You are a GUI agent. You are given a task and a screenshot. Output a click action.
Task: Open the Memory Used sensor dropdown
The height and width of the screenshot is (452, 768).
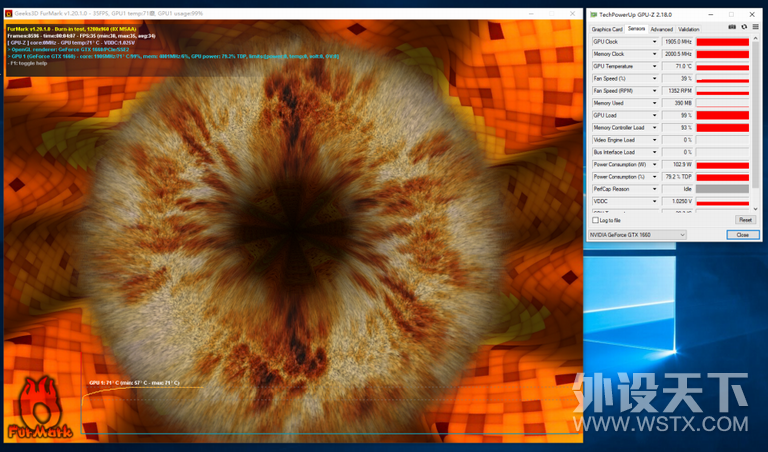pyautogui.click(x=654, y=103)
